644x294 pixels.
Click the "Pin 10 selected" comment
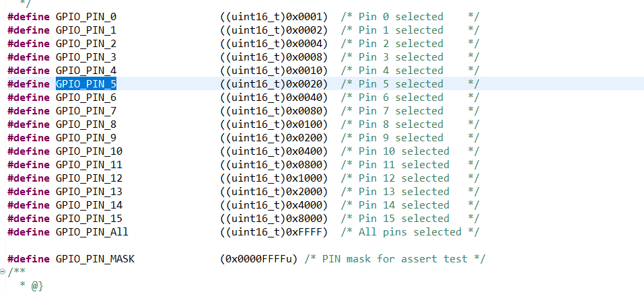[403, 151]
